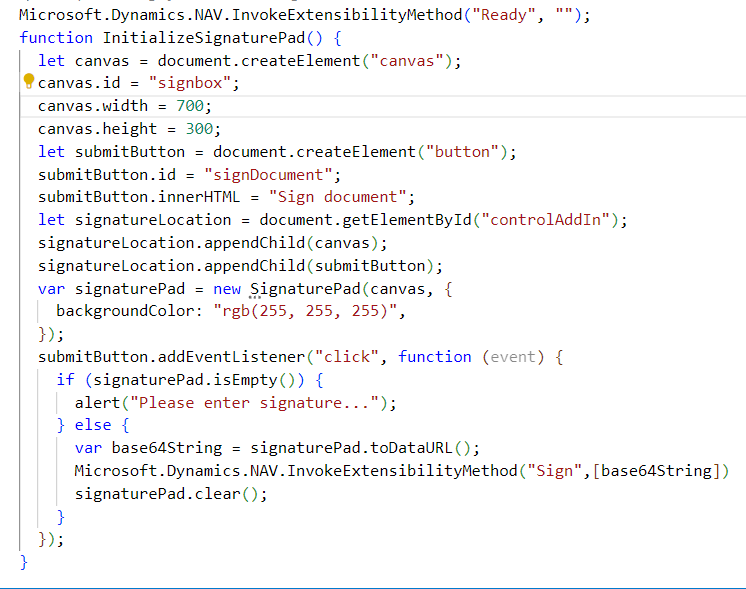Click the "signbox" string literal
Image resolution: width=746 pixels, height=589 pixels.
pos(190,83)
